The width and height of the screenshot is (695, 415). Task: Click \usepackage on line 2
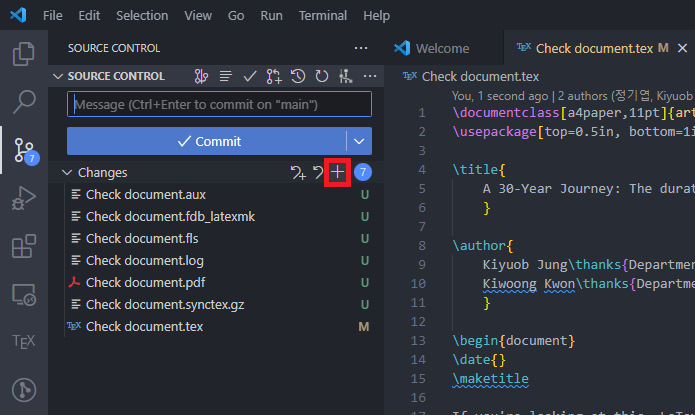494,132
